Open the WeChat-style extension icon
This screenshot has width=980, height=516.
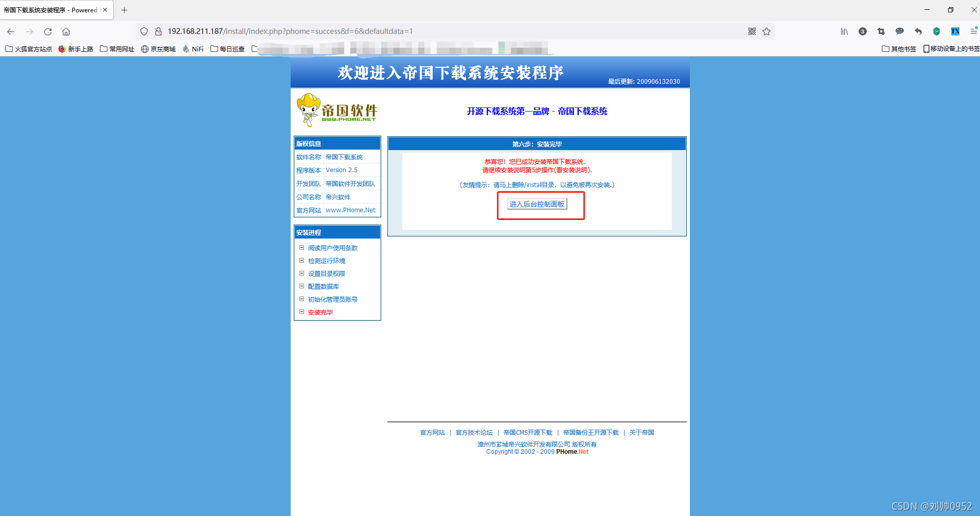pos(899,31)
